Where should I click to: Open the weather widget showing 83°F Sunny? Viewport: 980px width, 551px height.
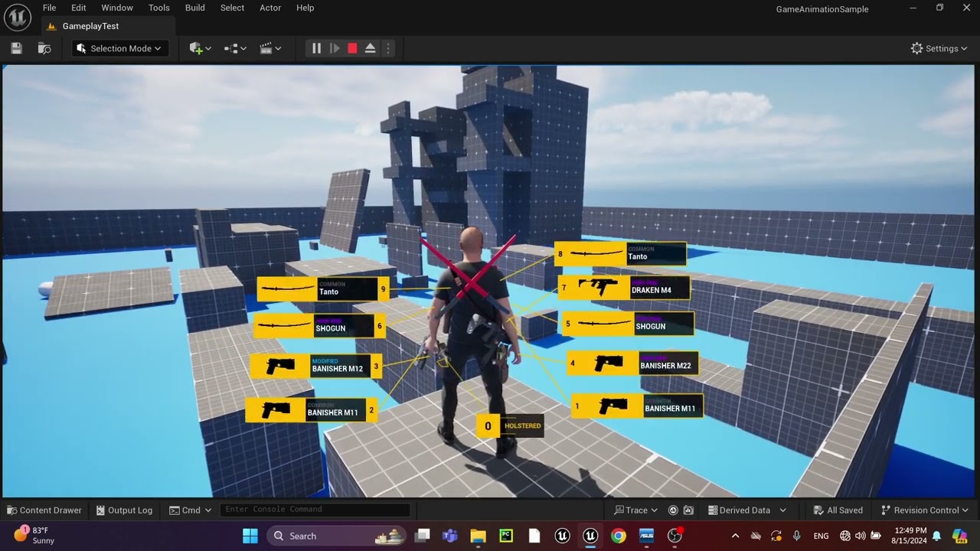click(x=34, y=535)
